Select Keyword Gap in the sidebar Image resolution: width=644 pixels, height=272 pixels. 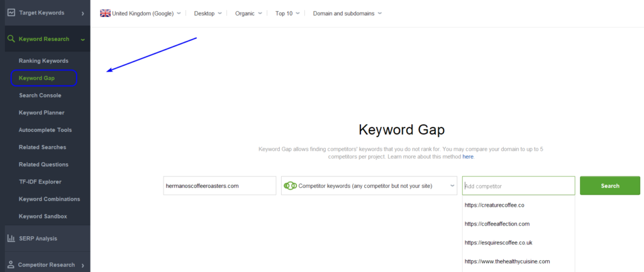(x=36, y=78)
